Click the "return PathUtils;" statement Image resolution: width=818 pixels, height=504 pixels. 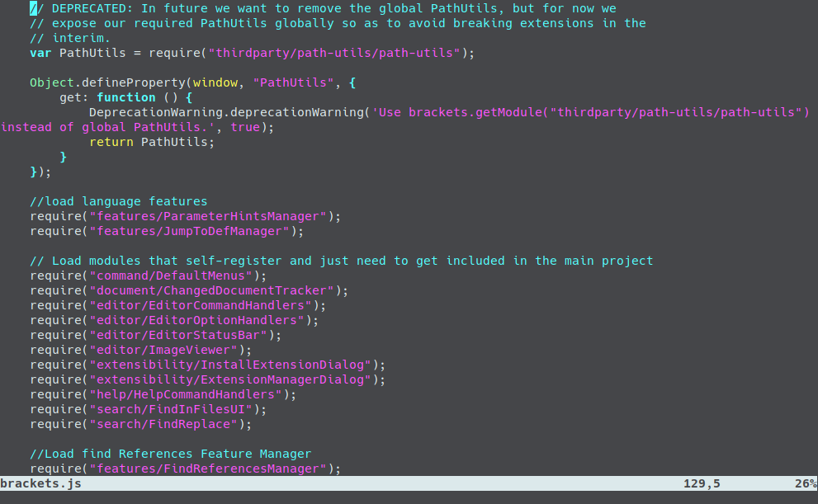[x=151, y=142]
